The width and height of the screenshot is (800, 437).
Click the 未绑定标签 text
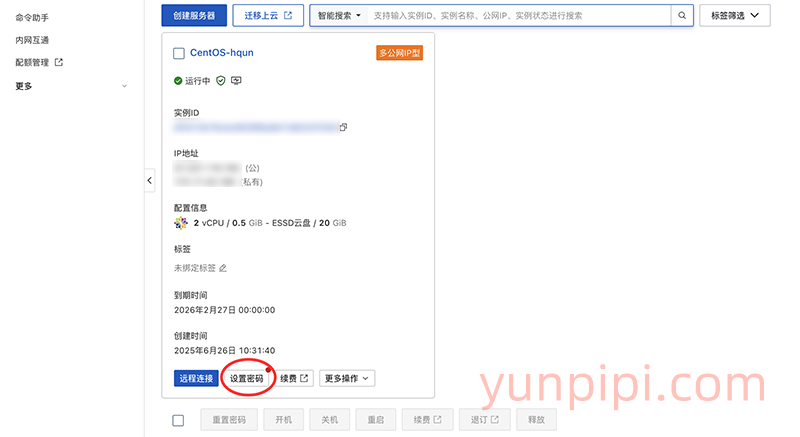[x=195, y=268]
